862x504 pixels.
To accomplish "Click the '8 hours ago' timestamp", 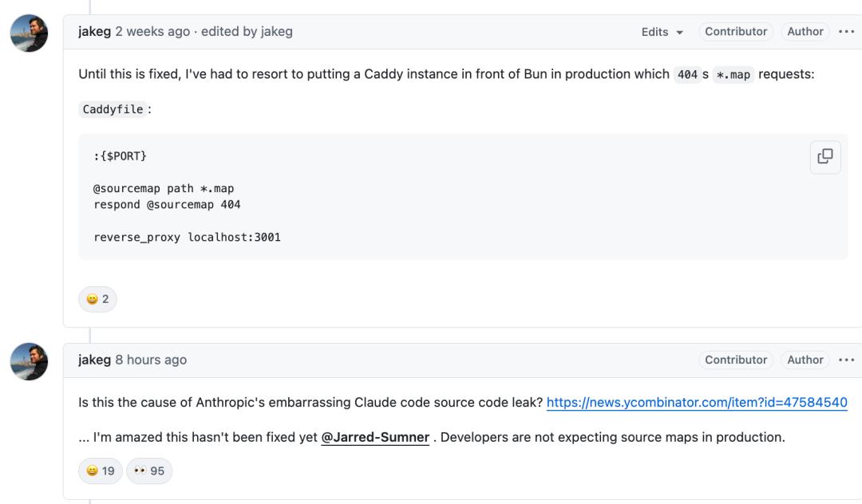I will tap(151, 360).
